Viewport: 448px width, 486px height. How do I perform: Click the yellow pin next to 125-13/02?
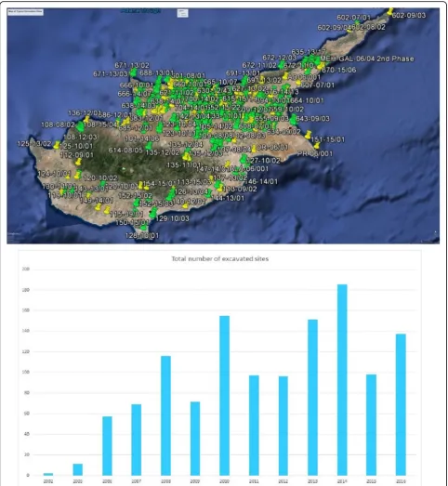pyautogui.click(x=57, y=145)
